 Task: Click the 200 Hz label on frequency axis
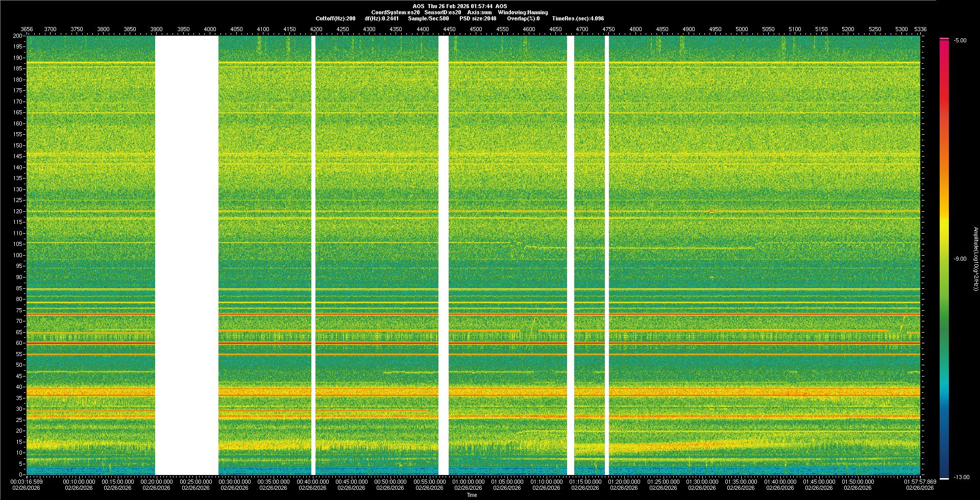tap(18, 36)
